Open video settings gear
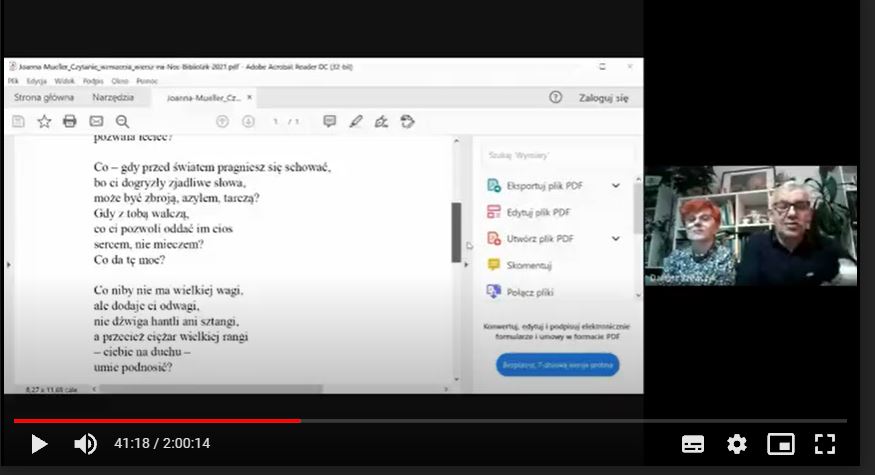This screenshot has height=475, width=875. (737, 444)
